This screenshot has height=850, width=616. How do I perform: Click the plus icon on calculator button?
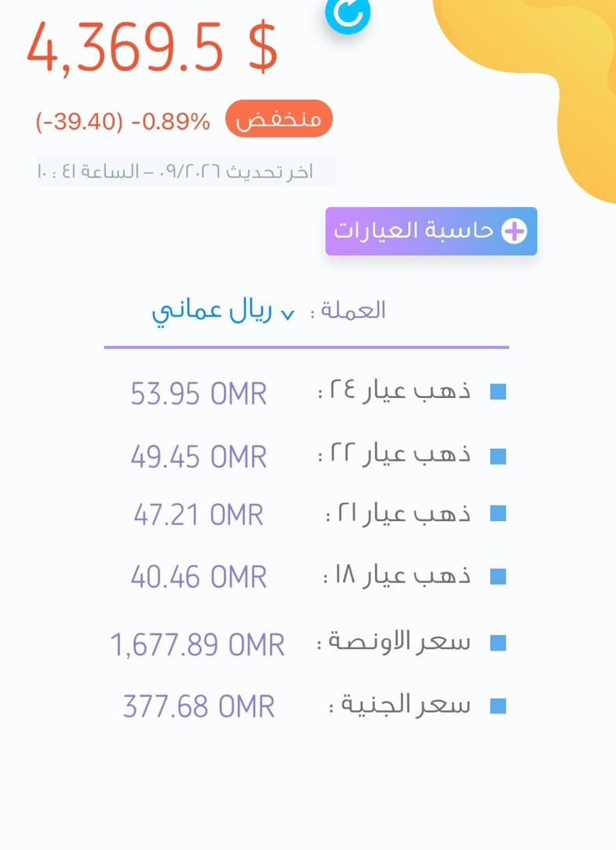pyautogui.click(x=514, y=232)
